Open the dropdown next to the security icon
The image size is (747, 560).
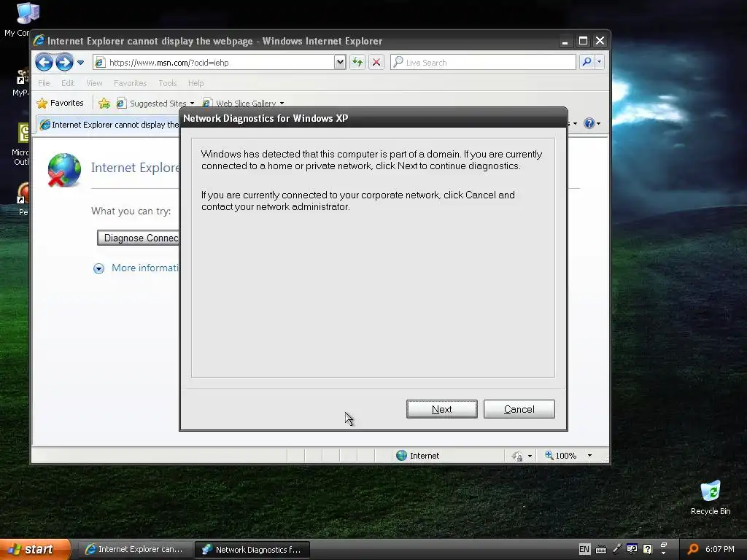point(530,456)
